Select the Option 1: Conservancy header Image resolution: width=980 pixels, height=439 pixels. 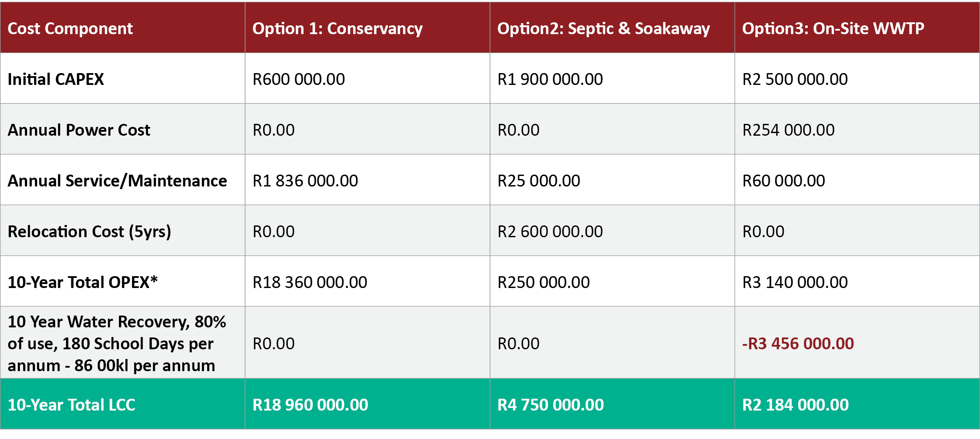click(x=337, y=28)
